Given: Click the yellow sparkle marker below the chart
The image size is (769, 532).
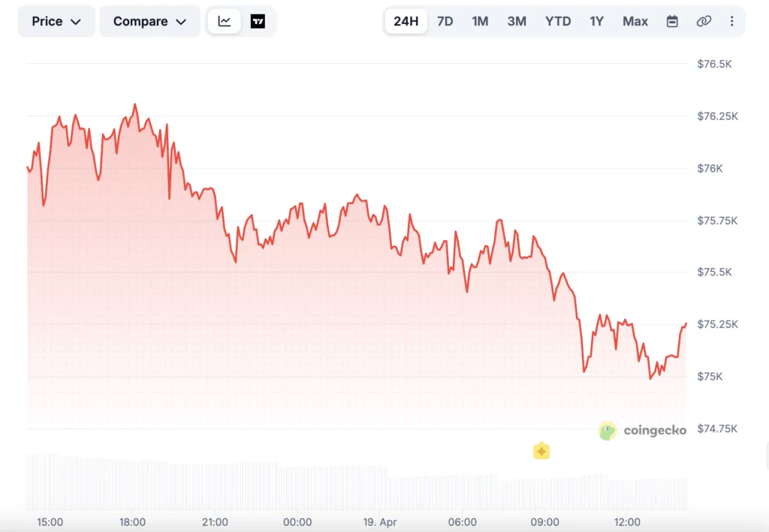Looking at the screenshot, I should pyautogui.click(x=542, y=450).
